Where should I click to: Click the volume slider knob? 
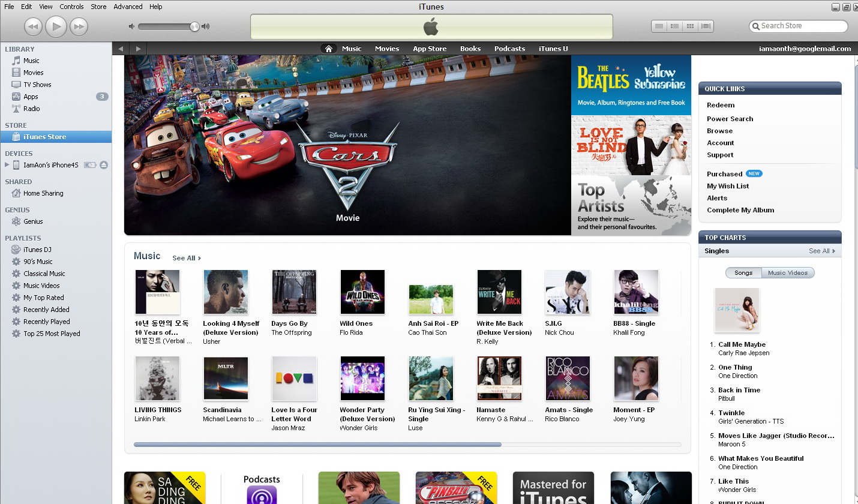(x=194, y=26)
